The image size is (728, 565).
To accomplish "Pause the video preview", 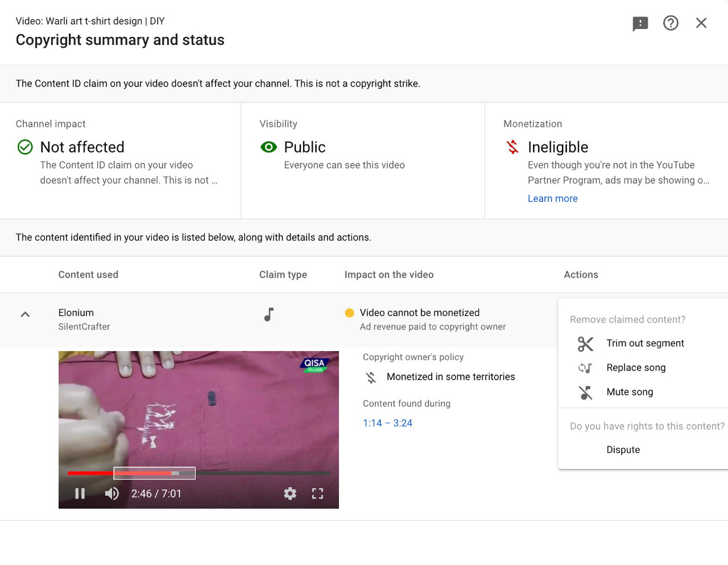I will click(x=80, y=493).
